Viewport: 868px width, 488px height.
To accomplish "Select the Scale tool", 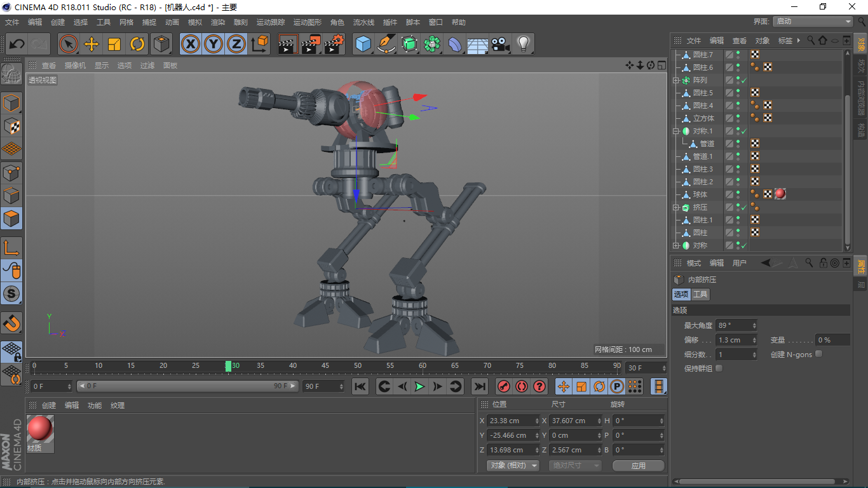I will (x=115, y=44).
